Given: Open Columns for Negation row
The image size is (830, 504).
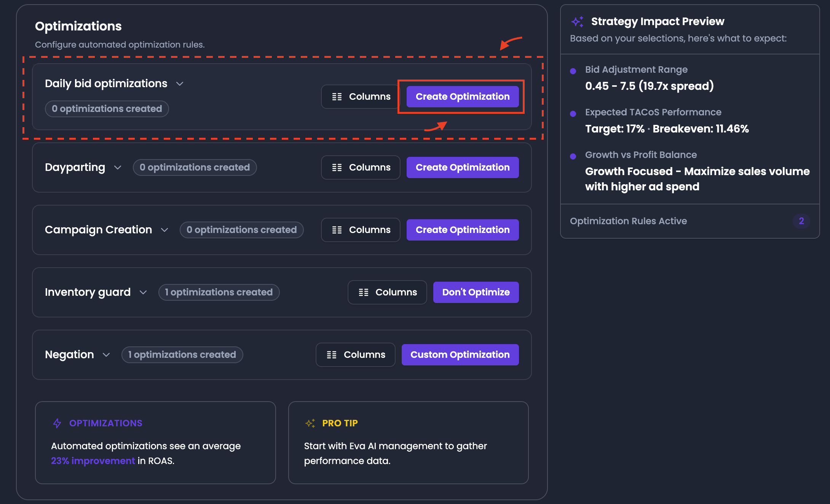Looking at the screenshot, I should tap(356, 355).
